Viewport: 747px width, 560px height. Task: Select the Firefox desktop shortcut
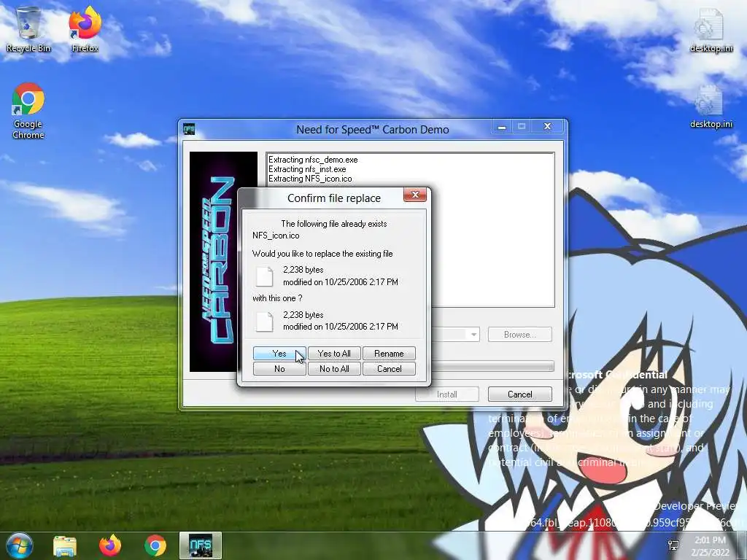(85, 28)
